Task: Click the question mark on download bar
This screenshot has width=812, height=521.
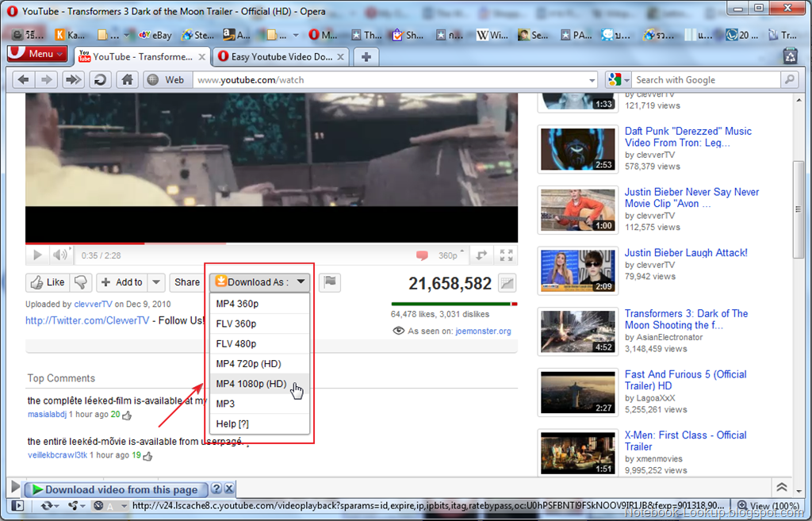Action: (x=217, y=488)
